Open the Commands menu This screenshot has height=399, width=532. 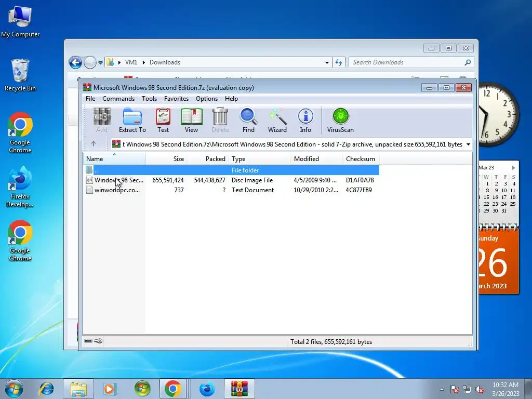pyautogui.click(x=118, y=99)
